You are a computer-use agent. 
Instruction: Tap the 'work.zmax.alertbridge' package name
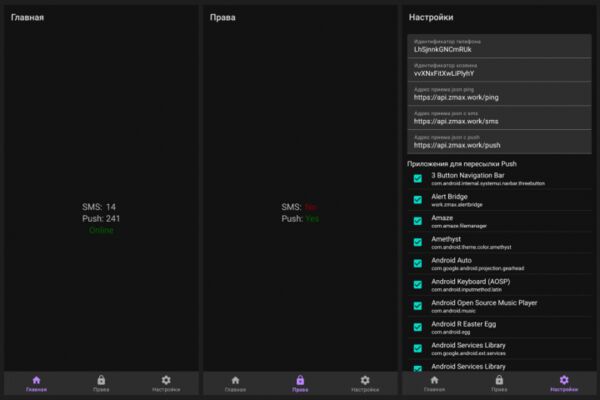(x=457, y=205)
